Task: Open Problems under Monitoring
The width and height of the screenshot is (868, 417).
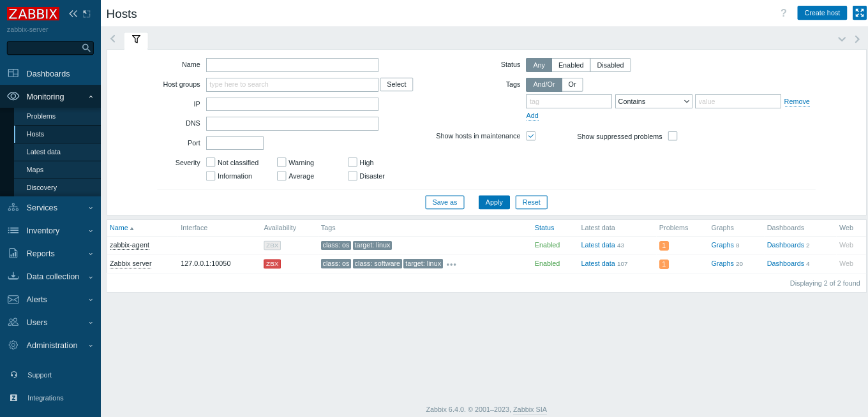Action: point(41,116)
